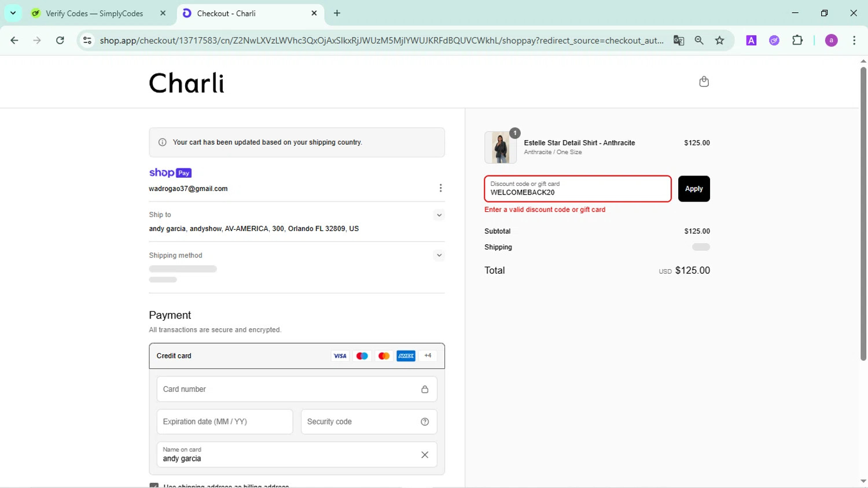868x488 pixels.
Task: Click the Subtotal label
Action: 497,231
